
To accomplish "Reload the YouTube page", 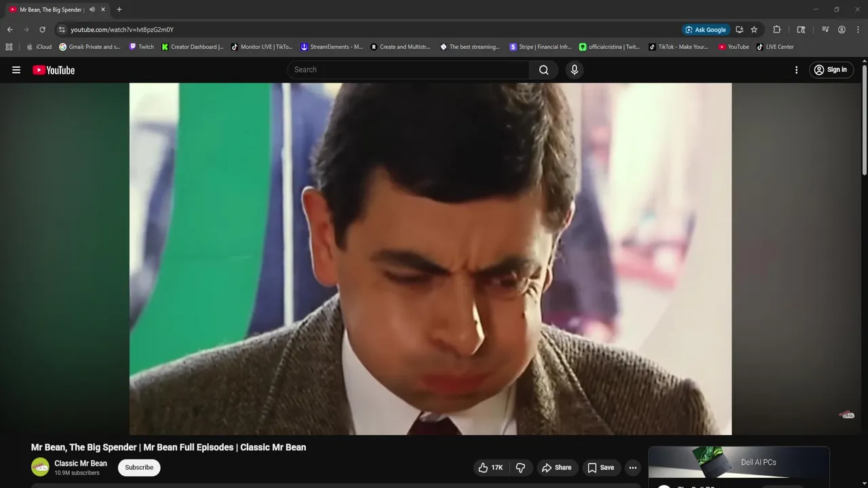I will click(x=42, y=30).
